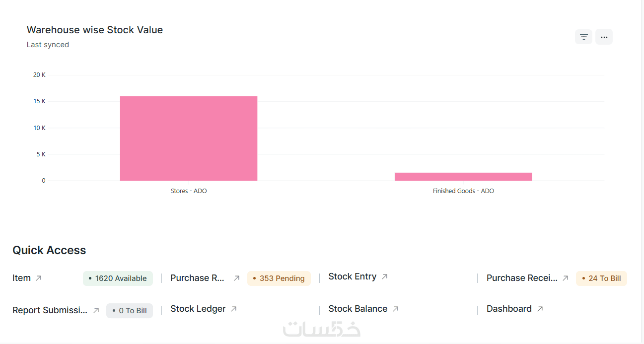Go to the Stock Ledger report
The width and height of the screenshot is (644, 344).
tap(198, 309)
